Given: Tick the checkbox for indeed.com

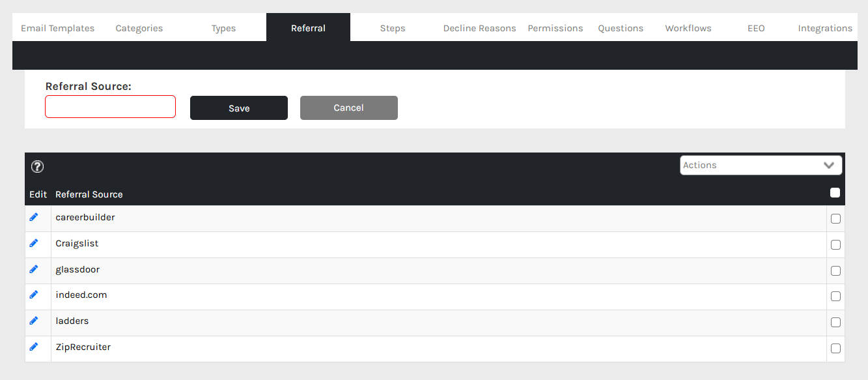Looking at the screenshot, I should (x=835, y=297).
